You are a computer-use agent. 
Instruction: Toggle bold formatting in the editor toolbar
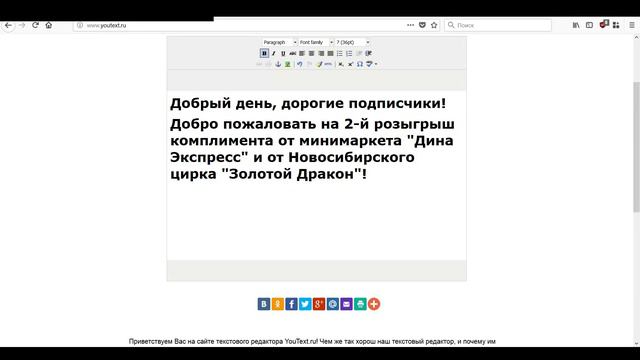pyautogui.click(x=264, y=53)
